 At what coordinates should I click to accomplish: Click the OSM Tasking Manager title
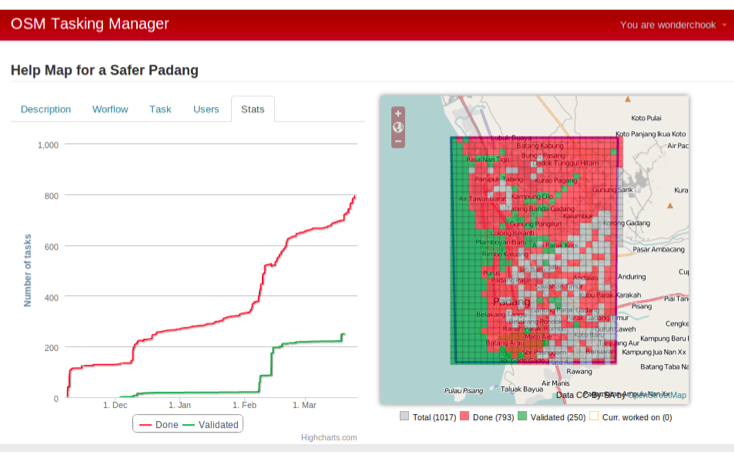click(90, 24)
